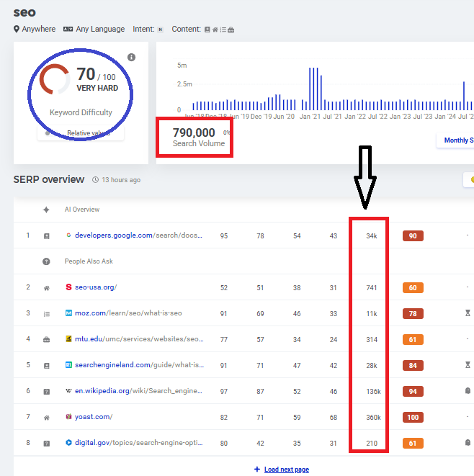Click the Keyword Difficulty info icon
Image resolution: width=474 pixels, height=476 pixels.
click(131, 58)
